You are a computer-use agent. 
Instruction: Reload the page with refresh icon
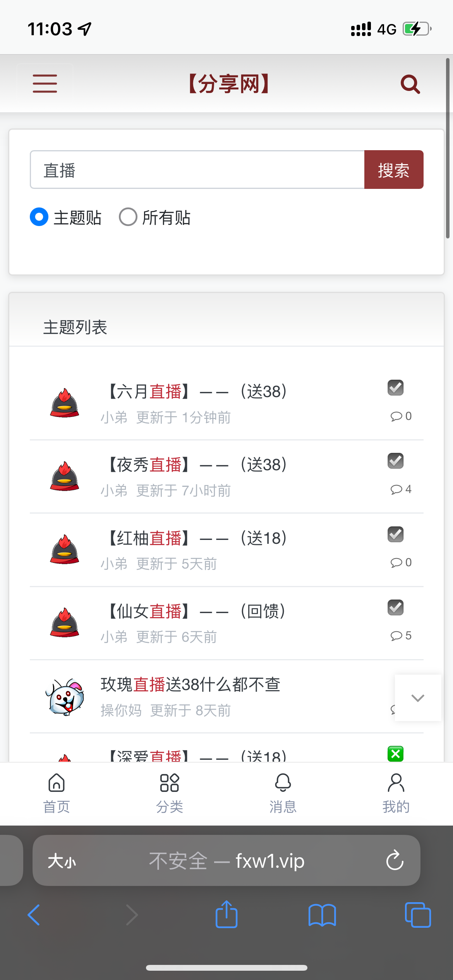click(x=395, y=860)
